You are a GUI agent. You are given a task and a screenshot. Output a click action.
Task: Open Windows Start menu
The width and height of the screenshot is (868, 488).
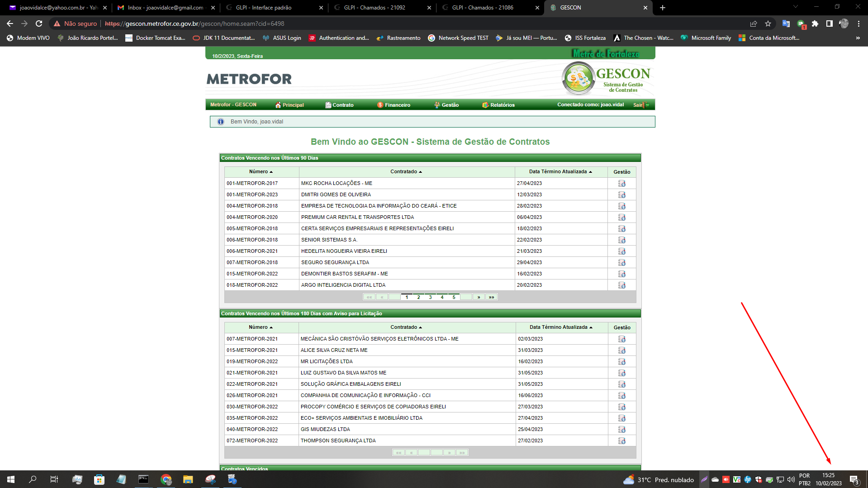(11, 479)
